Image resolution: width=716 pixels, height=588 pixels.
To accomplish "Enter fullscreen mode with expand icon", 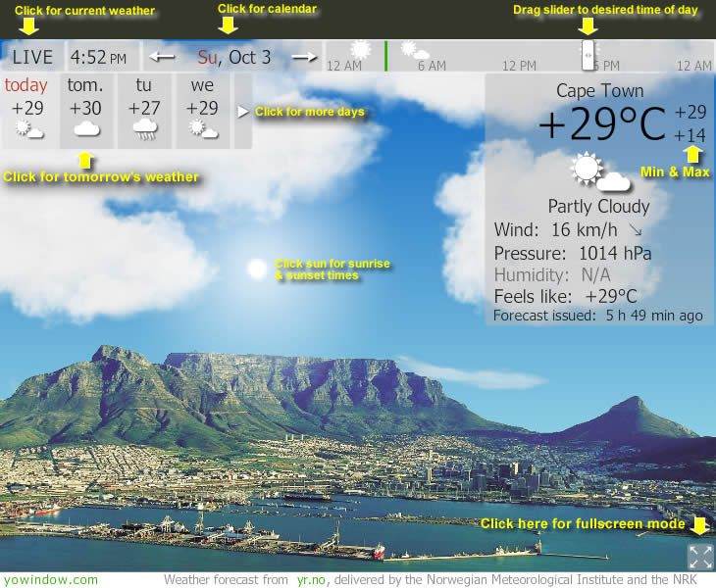I will (x=700, y=557).
